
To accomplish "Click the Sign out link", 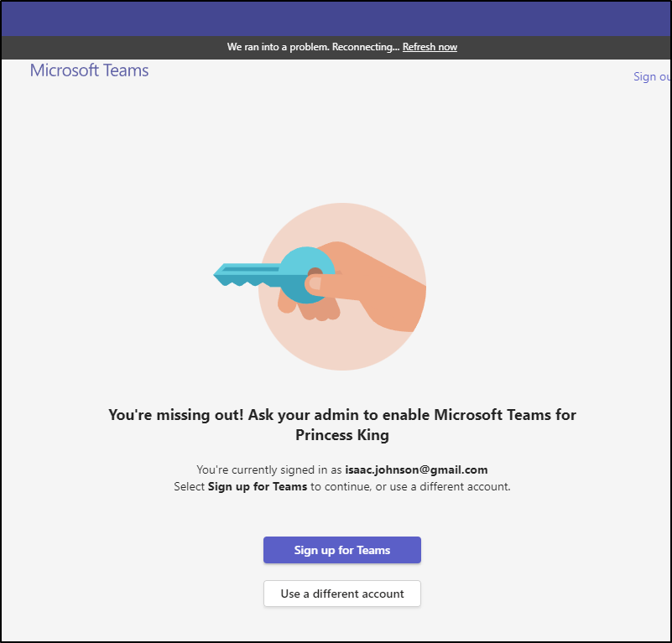I will tap(651, 76).
